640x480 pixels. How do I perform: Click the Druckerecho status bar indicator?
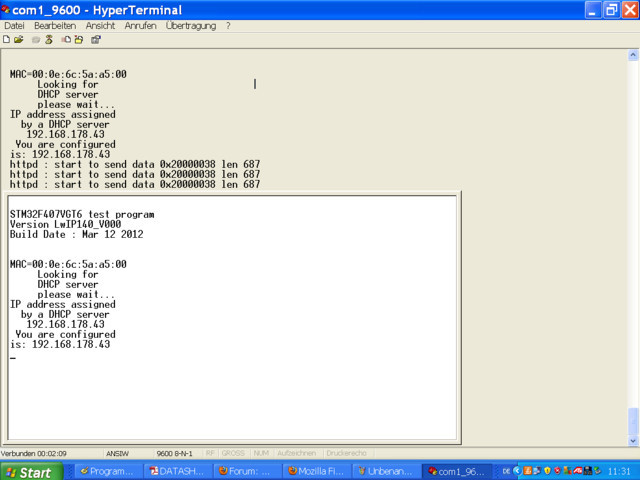(347, 453)
